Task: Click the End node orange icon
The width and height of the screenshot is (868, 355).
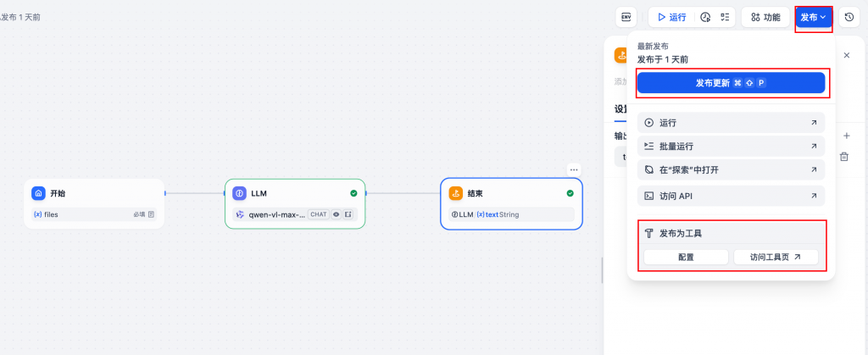Action: tap(455, 193)
